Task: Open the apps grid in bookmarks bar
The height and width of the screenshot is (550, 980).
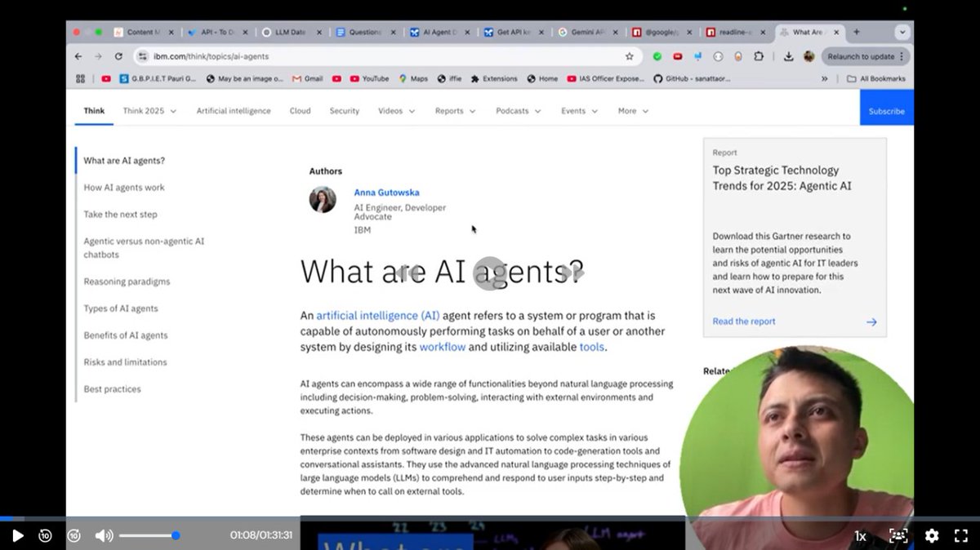Action: (x=80, y=79)
